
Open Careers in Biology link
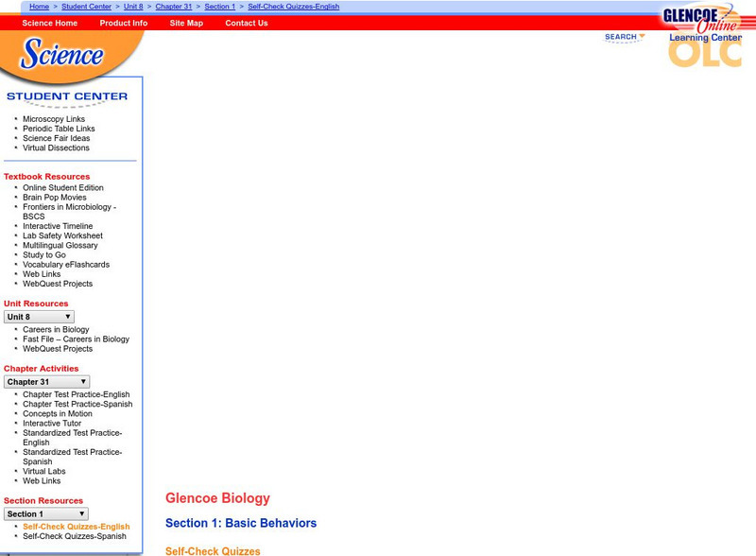(56, 329)
